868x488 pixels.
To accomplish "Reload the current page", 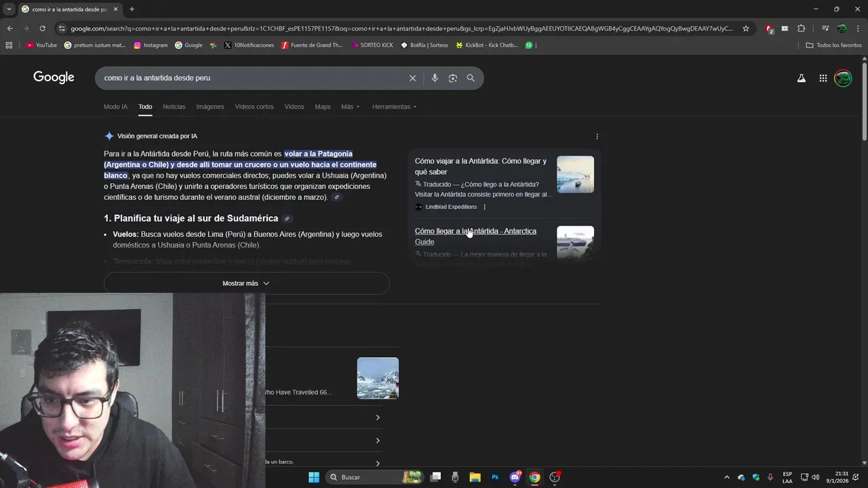I will (x=42, y=28).
